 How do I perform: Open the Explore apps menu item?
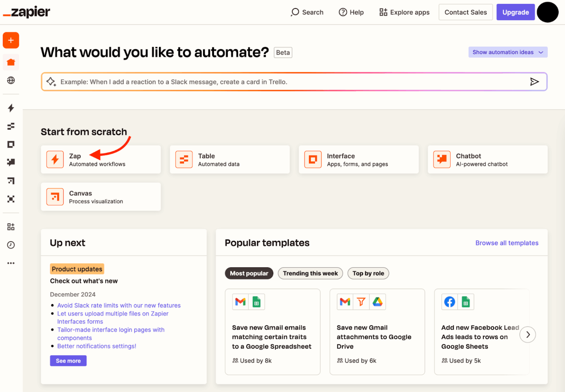coord(404,12)
